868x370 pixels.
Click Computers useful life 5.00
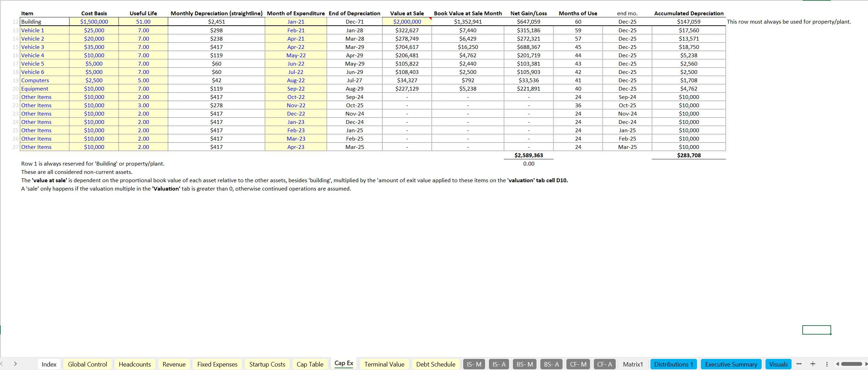(143, 80)
